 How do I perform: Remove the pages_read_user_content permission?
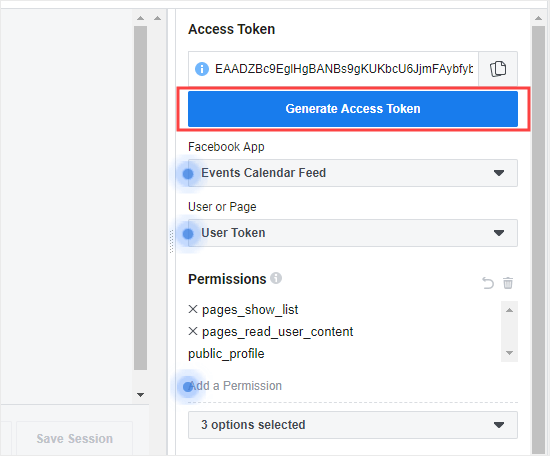tap(193, 331)
